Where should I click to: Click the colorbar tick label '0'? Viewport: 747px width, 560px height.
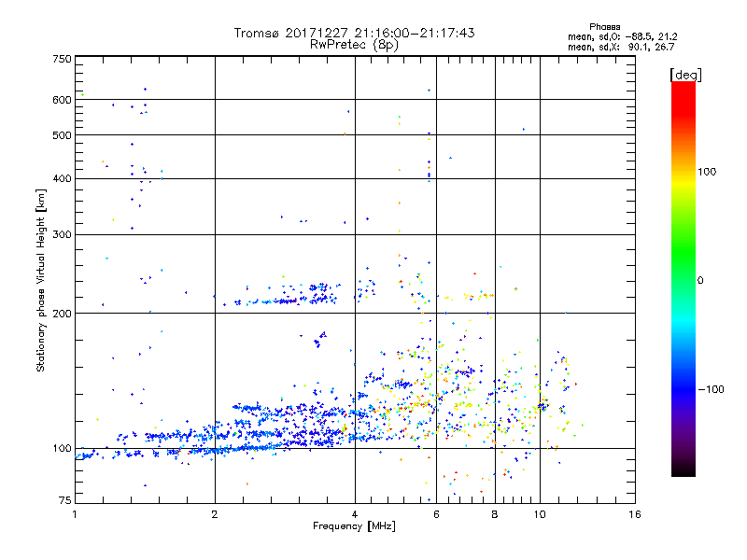(700, 281)
